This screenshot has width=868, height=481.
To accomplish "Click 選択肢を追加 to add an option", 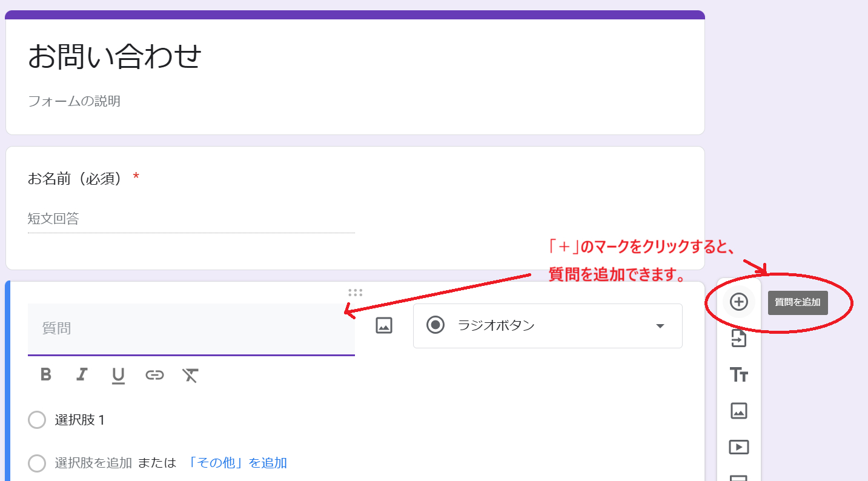I will pyautogui.click(x=93, y=463).
